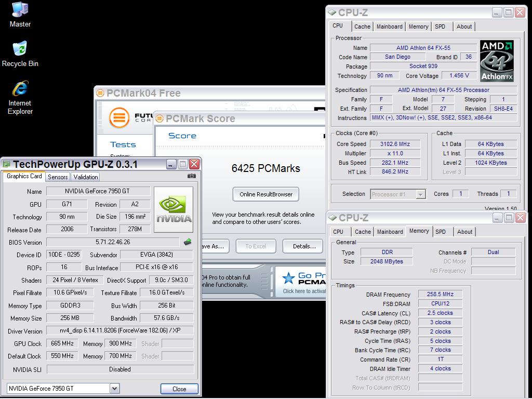Viewport: 532px width, 399px height.
Task: Click the Bandwidth value 57.6 GB/s
Action: coord(166,318)
